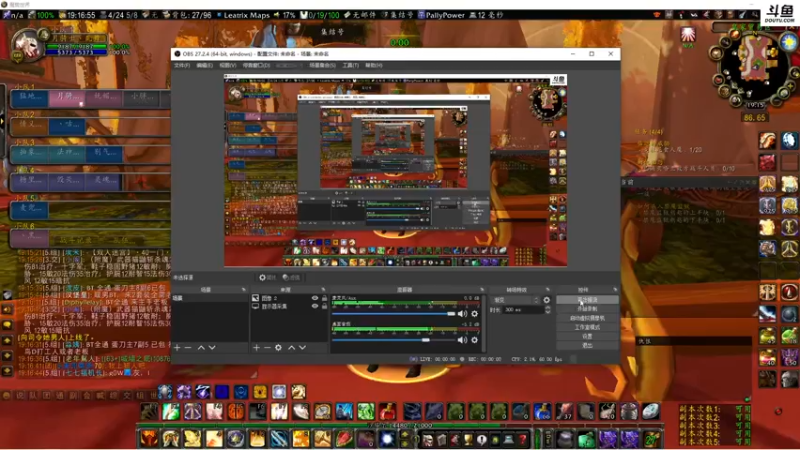Screen dimensions: 800x450
Task: Click 启动虚拟摄像机 virtual camera button
Action: [x=587, y=318]
